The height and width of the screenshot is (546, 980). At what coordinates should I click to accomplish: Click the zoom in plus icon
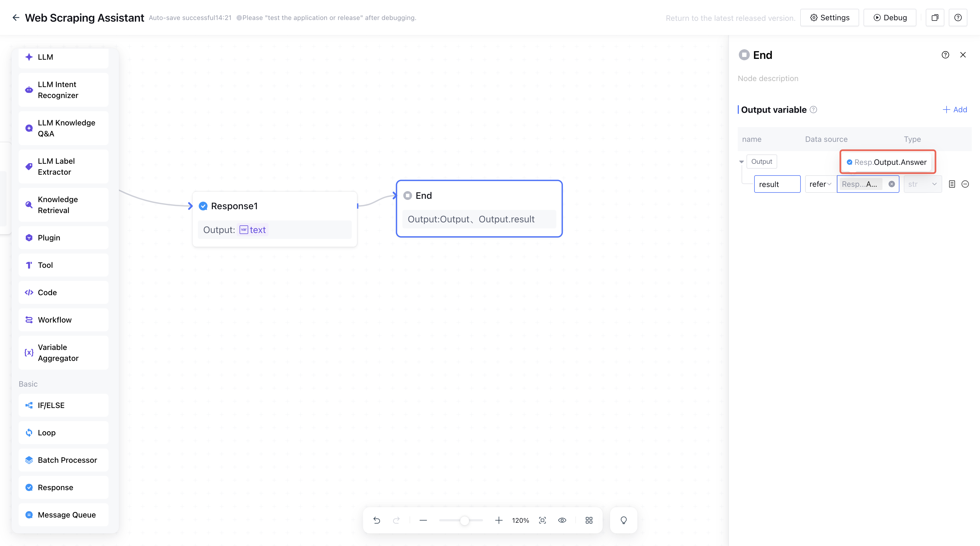pos(499,520)
